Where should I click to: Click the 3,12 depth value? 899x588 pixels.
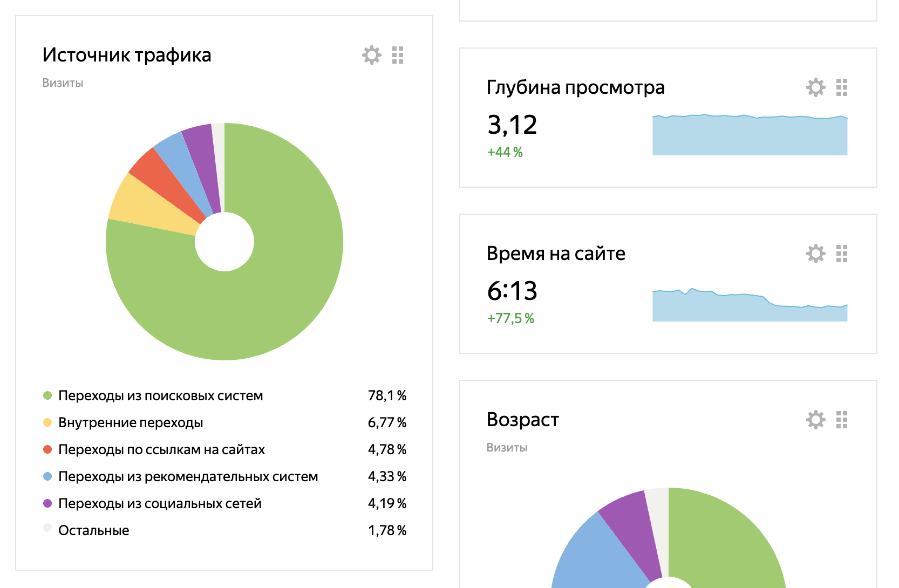point(512,125)
